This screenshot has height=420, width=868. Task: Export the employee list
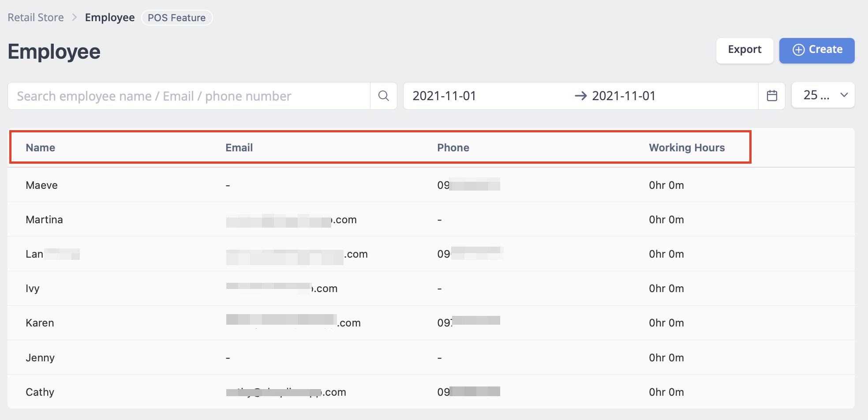click(745, 50)
